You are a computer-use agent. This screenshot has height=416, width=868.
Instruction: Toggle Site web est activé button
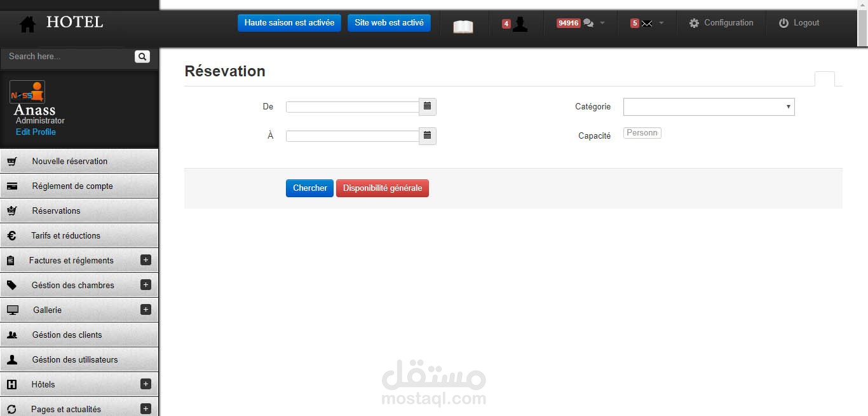389,23
